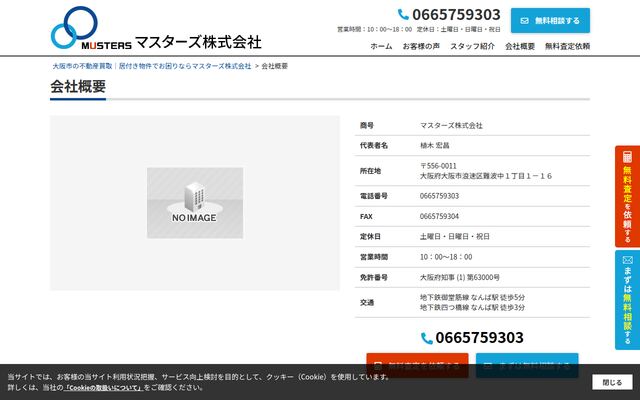Go to スタッフ紹介 page
640x400 pixels.
tap(472, 46)
